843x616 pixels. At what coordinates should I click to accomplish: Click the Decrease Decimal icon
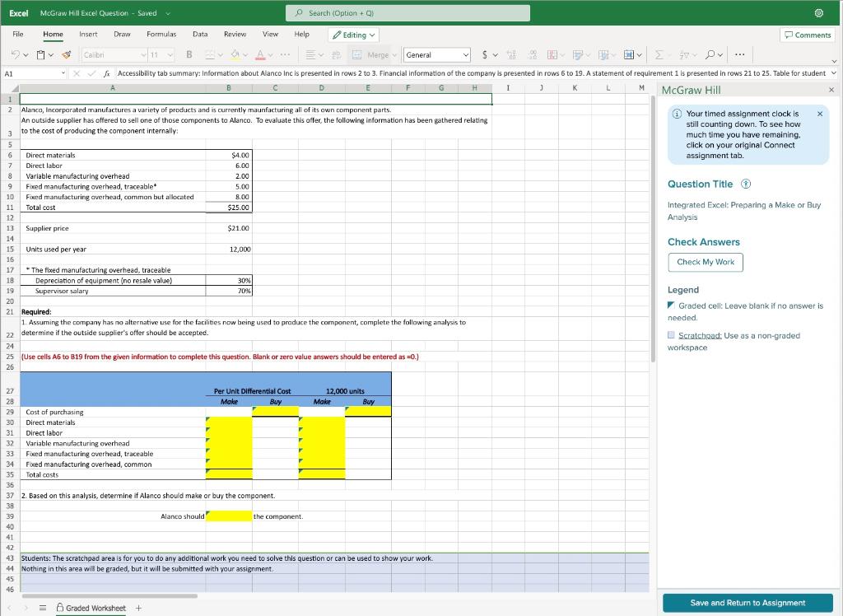pos(533,55)
